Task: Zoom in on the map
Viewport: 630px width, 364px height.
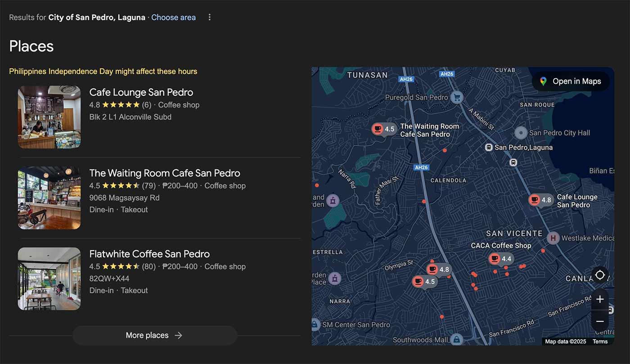Action: (x=600, y=299)
